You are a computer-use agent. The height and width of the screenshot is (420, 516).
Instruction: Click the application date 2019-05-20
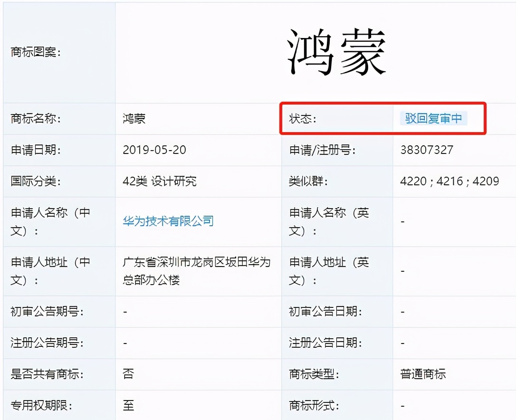(x=147, y=150)
